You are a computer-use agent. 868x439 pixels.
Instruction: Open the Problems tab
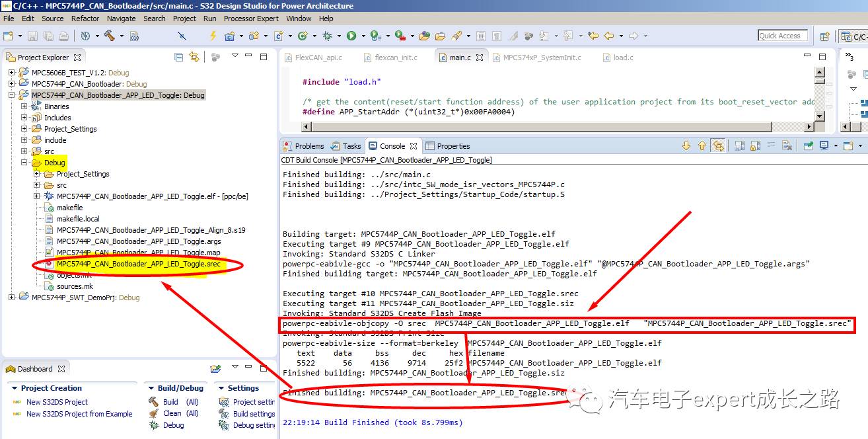[x=304, y=146]
